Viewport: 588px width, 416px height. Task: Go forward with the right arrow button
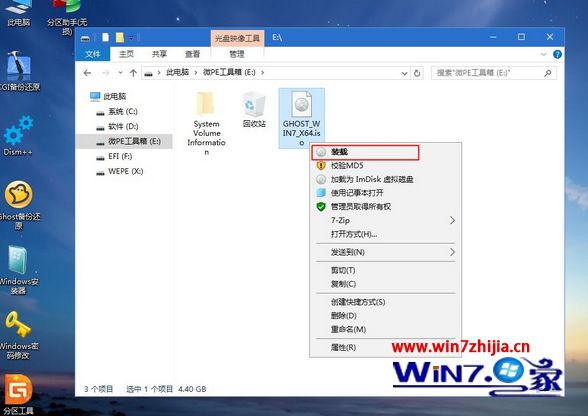coord(106,73)
